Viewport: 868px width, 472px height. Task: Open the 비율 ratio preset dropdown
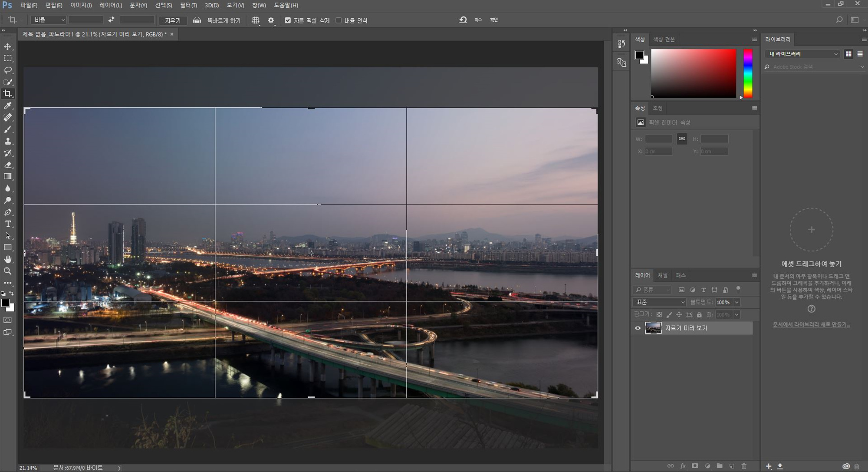point(48,20)
